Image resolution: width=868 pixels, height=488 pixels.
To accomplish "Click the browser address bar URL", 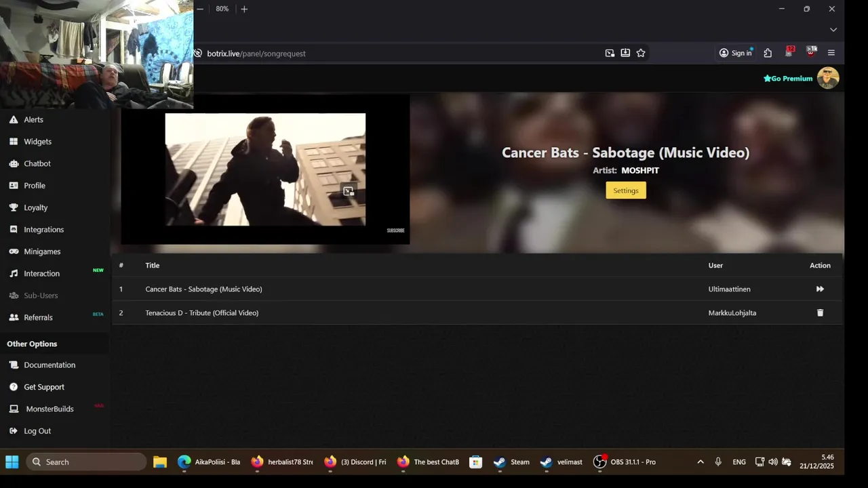I will [256, 54].
